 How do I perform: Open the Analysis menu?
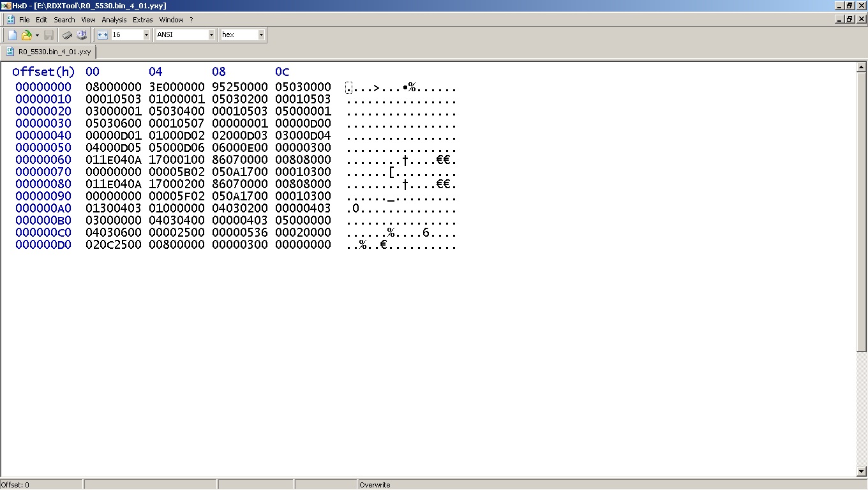click(114, 20)
